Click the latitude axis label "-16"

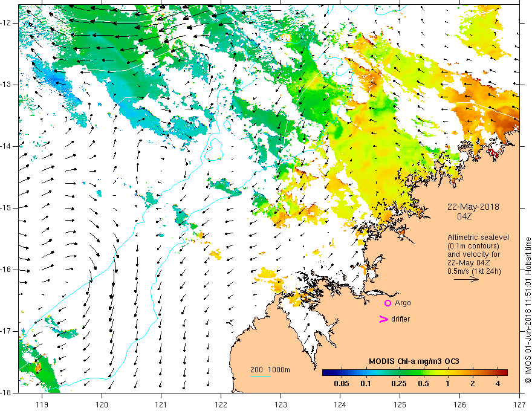(x=7, y=270)
